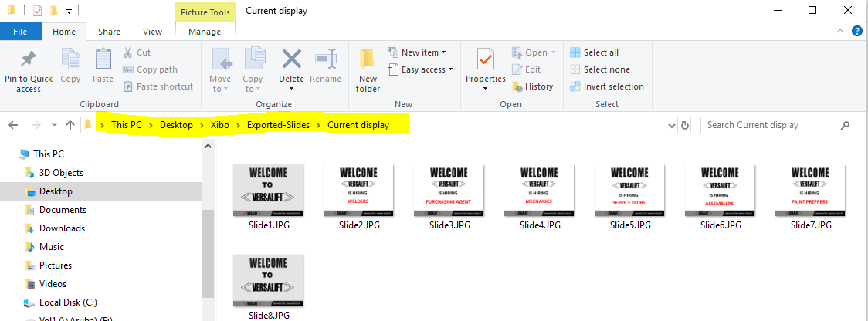The image size is (868, 321).
Task: Click the Cut scissors command
Action: 137,52
